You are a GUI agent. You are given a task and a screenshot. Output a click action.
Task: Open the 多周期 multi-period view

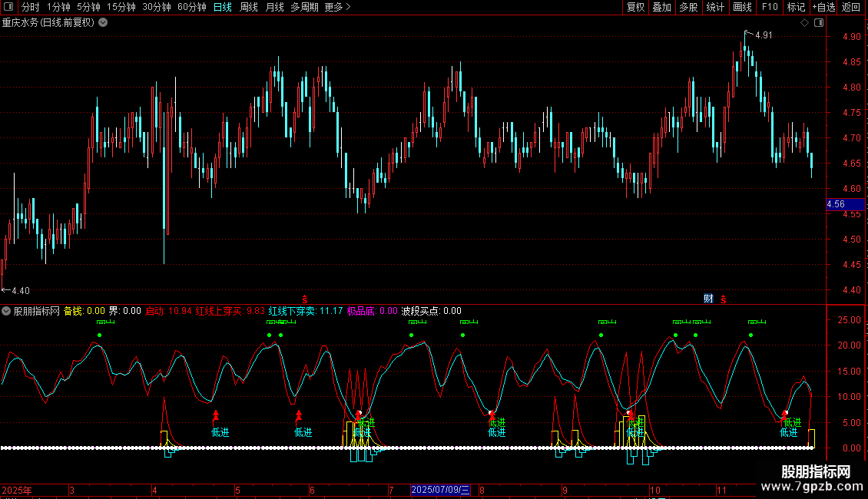(x=304, y=7)
